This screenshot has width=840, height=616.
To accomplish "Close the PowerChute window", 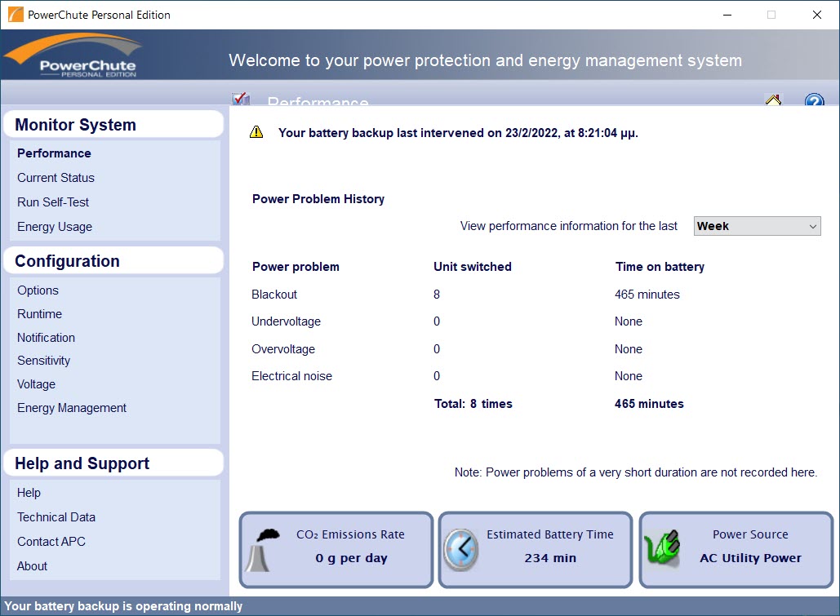I will [817, 15].
